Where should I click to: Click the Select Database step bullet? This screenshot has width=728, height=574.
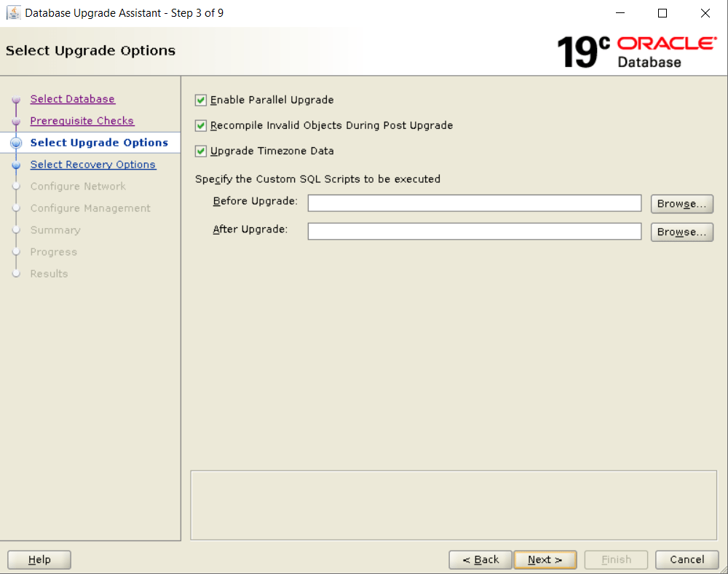click(16, 100)
